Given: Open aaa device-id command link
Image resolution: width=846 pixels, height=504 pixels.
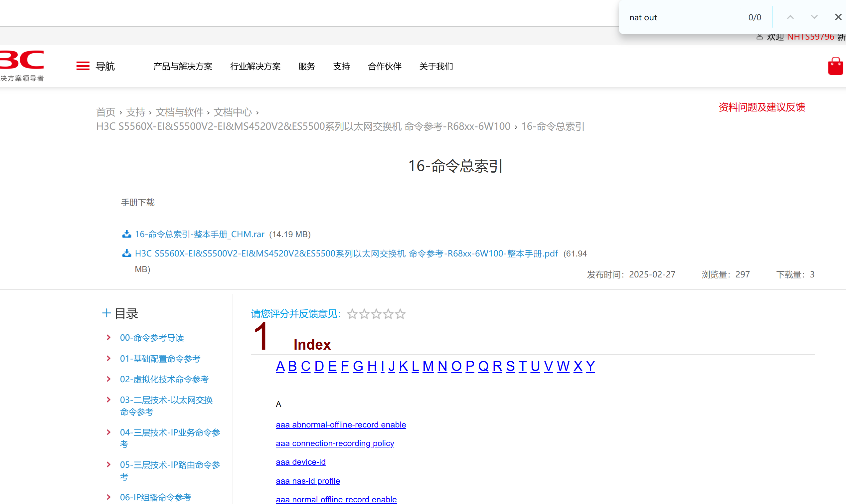Looking at the screenshot, I should click(300, 462).
